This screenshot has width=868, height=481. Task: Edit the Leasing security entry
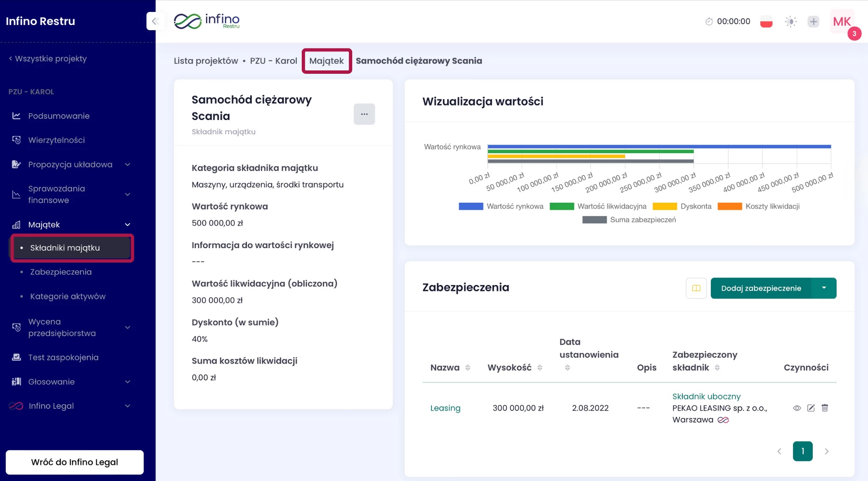coord(811,408)
